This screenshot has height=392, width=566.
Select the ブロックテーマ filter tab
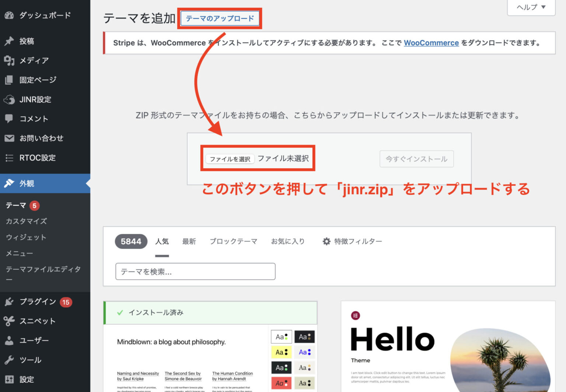click(233, 241)
